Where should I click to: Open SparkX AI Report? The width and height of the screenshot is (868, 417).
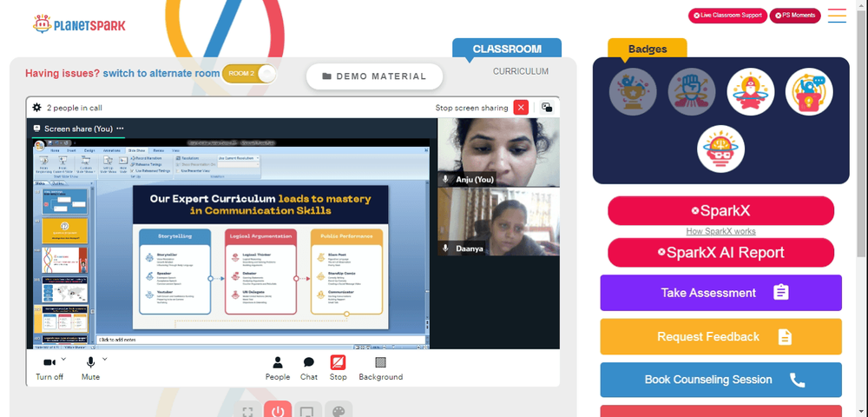[720, 253]
